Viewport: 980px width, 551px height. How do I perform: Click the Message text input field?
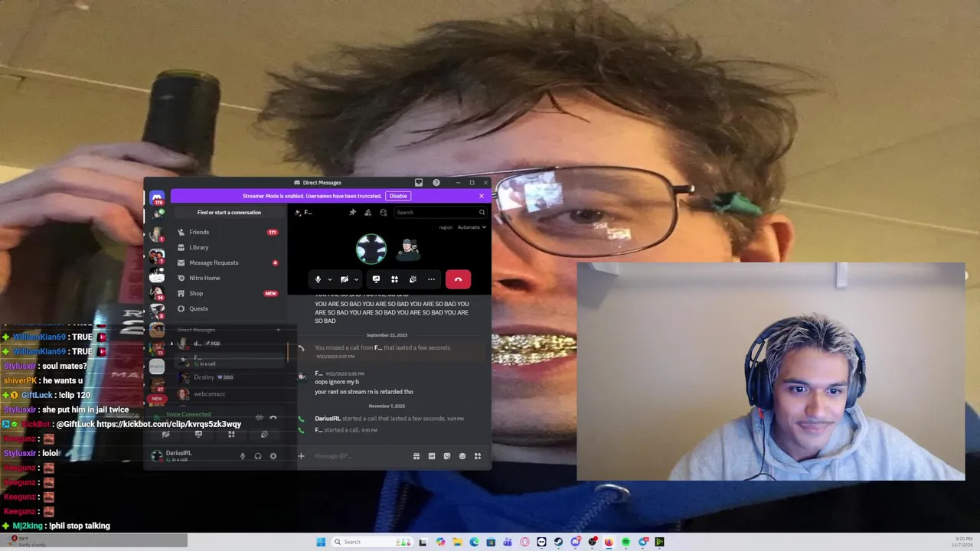tap(360, 456)
